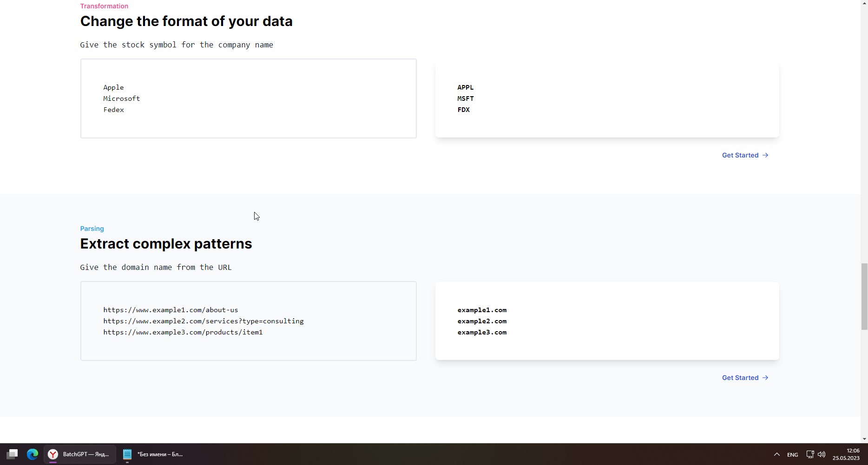Click 'Apple' in the input box
Viewport: 868px width, 465px height.
pyautogui.click(x=113, y=87)
